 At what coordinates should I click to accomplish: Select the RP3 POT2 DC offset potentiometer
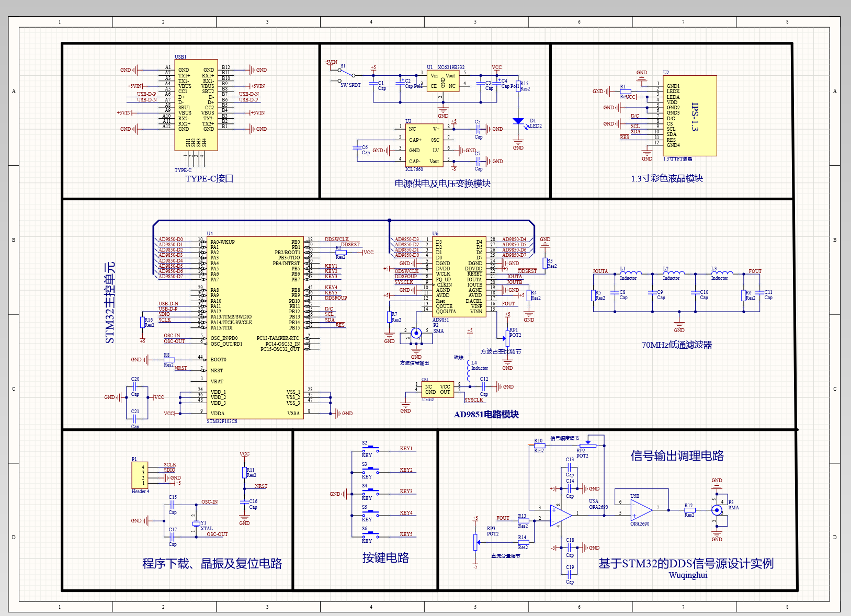476,542
